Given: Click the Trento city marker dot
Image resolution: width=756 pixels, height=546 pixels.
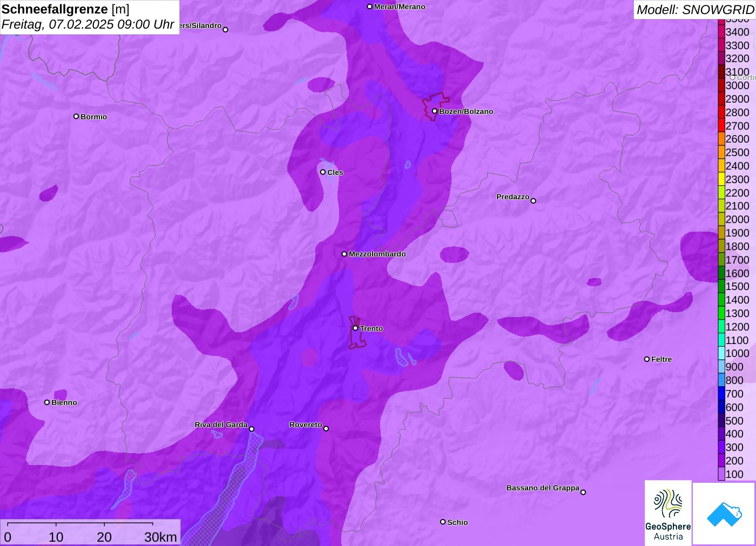Looking at the screenshot, I should [355, 328].
